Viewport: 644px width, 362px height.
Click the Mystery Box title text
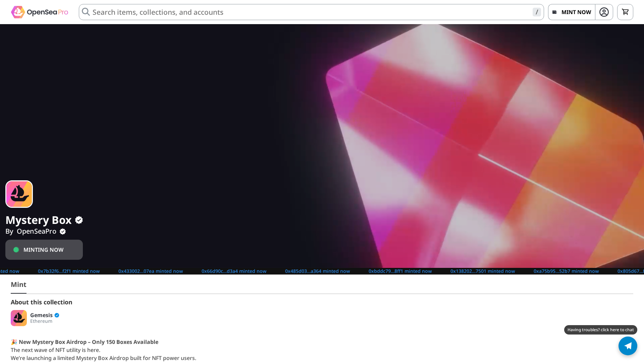39,220
